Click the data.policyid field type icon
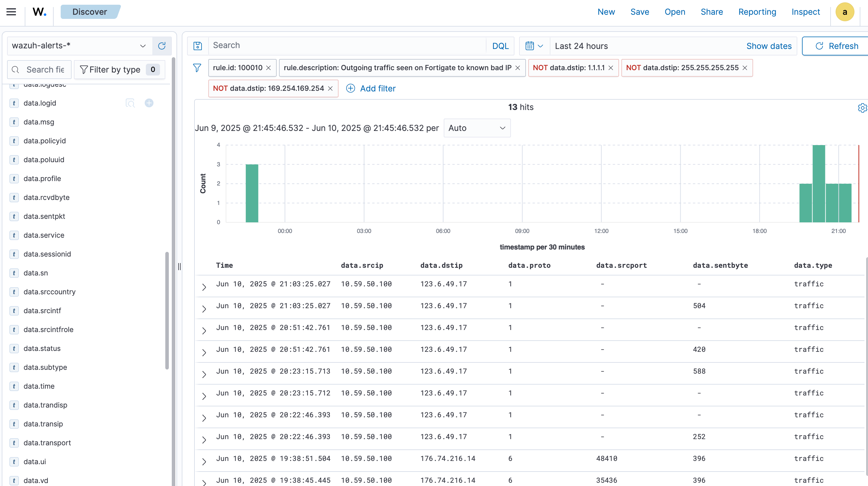This screenshot has height=486, width=868. [x=14, y=141]
